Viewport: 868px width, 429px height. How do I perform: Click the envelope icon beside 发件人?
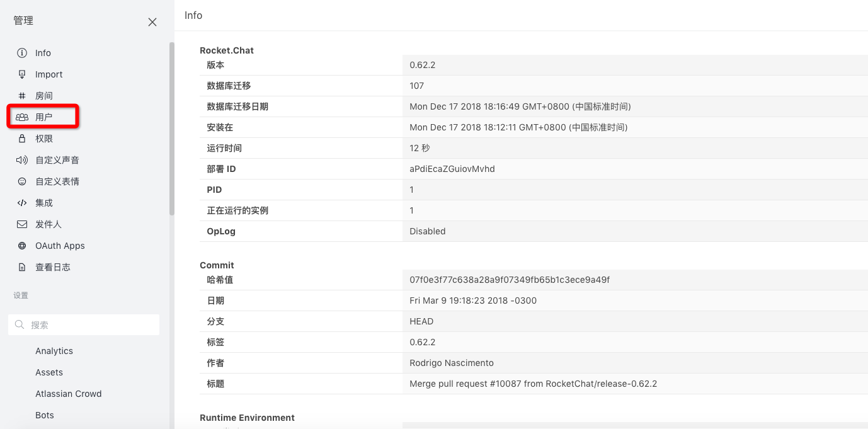tap(22, 224)
